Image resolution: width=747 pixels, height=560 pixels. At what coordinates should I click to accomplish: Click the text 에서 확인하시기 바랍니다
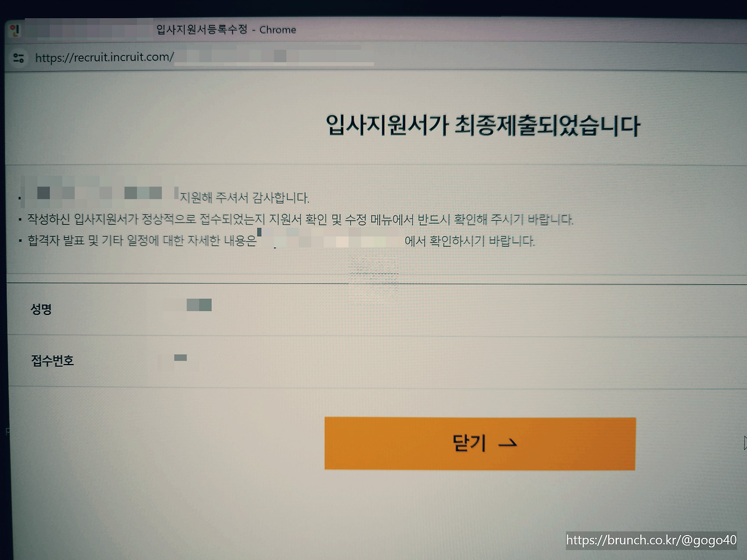[x=470, y=241]
